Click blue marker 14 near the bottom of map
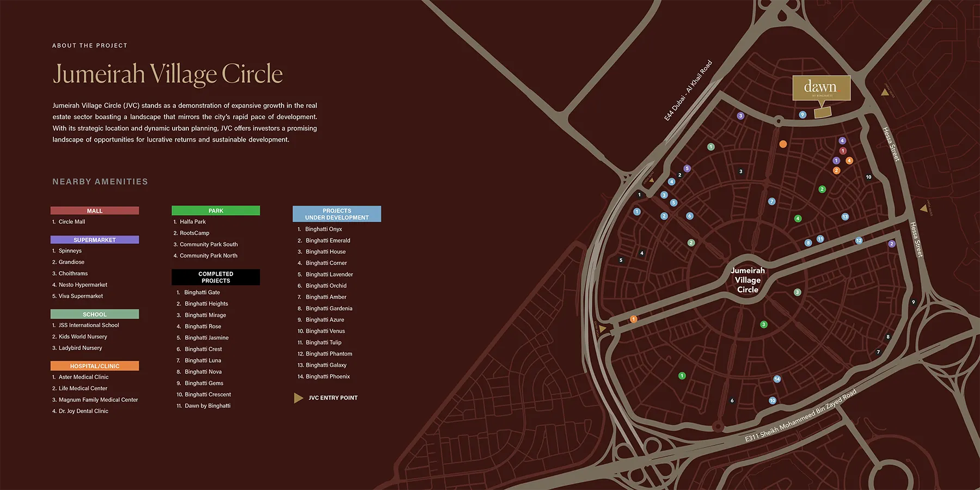Screen dimensions: 980x490 tap(777, 378)
